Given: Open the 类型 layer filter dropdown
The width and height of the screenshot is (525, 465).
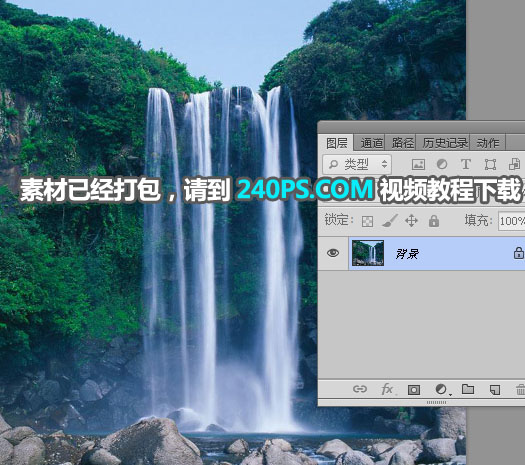Looking at the screenshot, I should pyautogui.click(x=357, y=164).
